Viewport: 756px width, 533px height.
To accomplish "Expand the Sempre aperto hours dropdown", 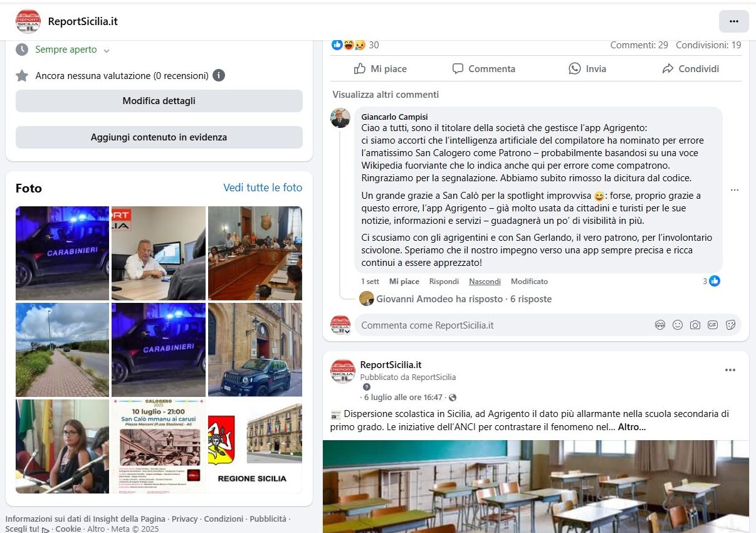I will (107, 50).
